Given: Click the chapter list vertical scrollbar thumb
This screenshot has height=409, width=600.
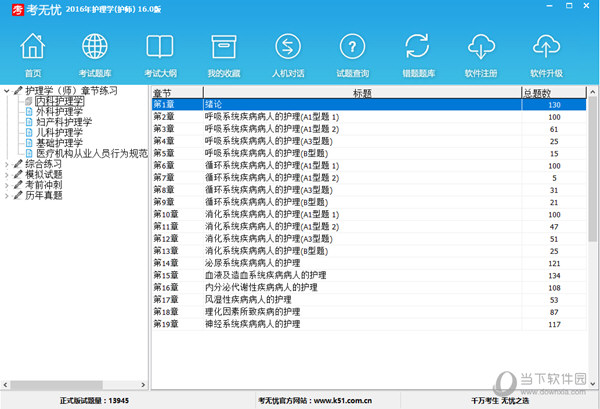Looking at the screenshot, I should point(593,169).
